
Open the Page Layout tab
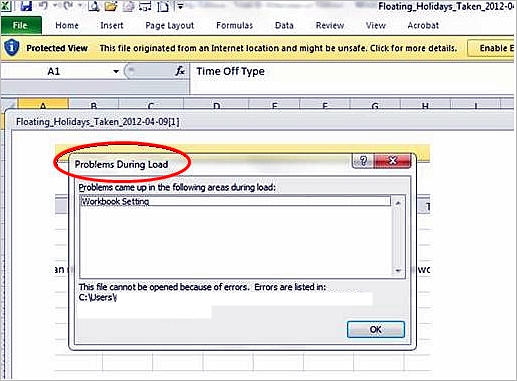[x=170, y=26]
